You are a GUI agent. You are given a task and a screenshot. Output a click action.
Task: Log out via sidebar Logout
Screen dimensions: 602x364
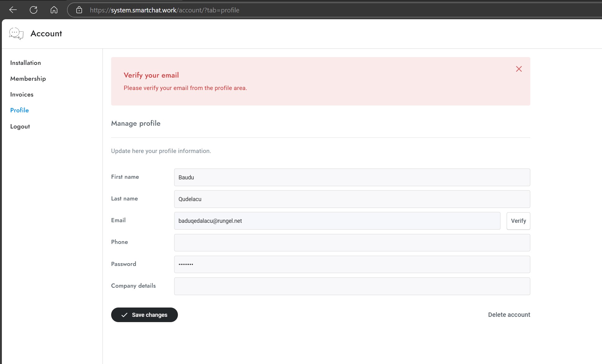[20, 126]
